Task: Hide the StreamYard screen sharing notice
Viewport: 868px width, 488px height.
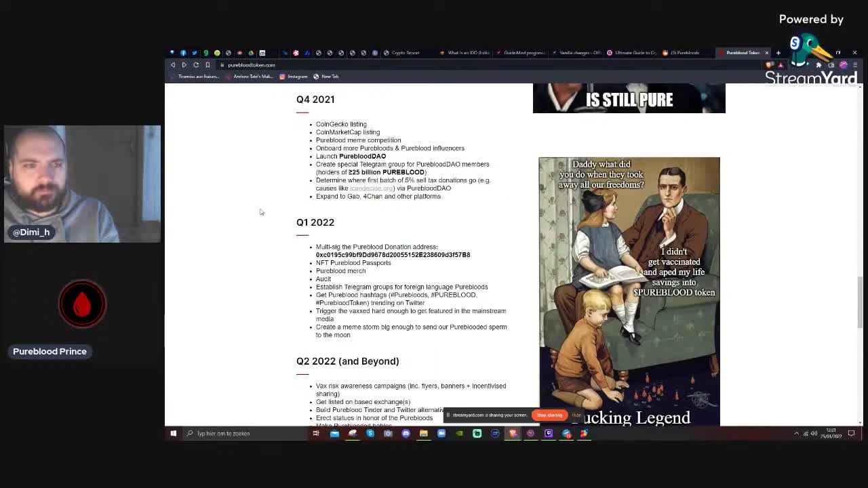Action: 576,415
